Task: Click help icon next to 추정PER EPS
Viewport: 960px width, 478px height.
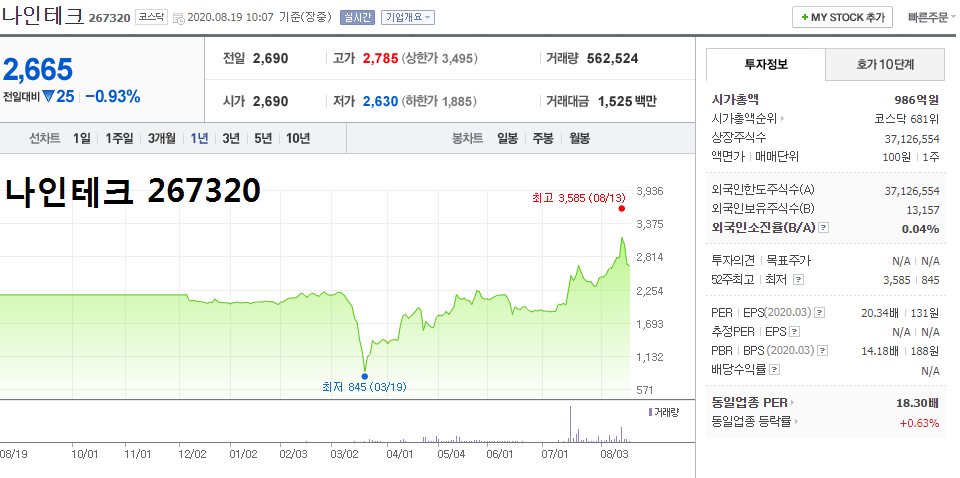Action: coord(794,332)
